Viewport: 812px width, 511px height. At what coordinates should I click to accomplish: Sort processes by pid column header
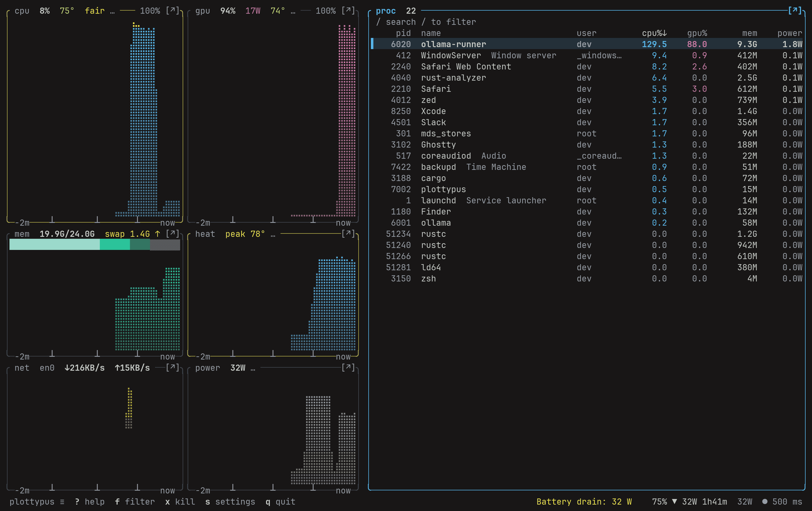(x=403, y=33)
